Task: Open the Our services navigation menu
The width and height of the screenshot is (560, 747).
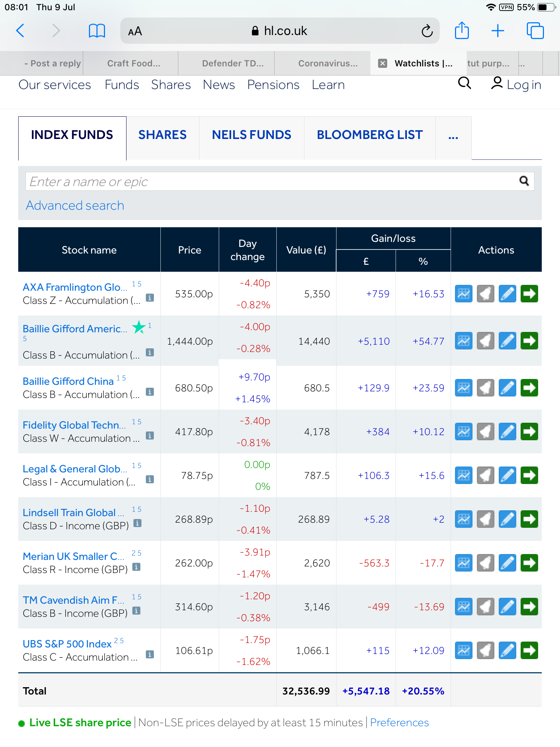Action: coord(55,85)
